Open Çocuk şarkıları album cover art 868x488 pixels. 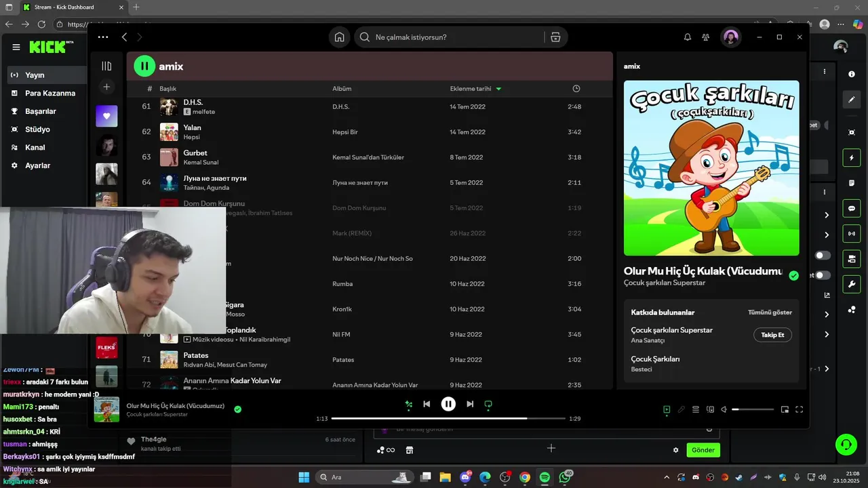[711, 168]
